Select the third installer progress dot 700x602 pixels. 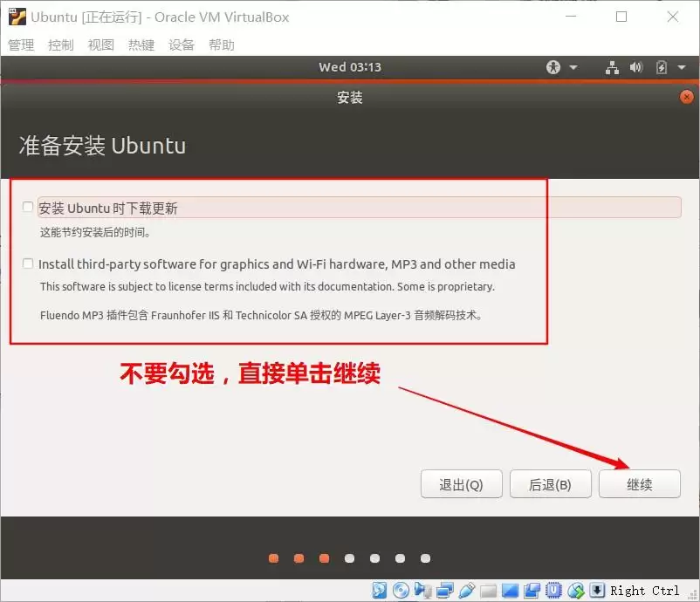tap(324, 558)
